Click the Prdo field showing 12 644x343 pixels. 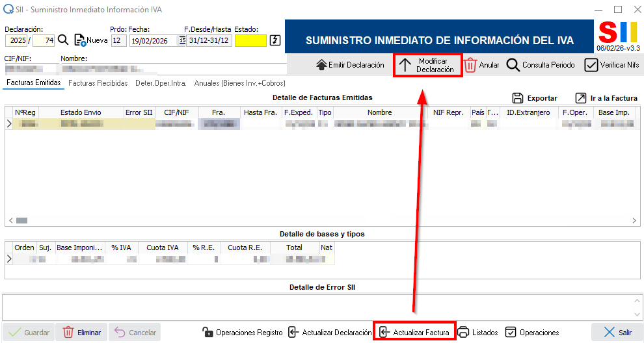click(118, 40)
